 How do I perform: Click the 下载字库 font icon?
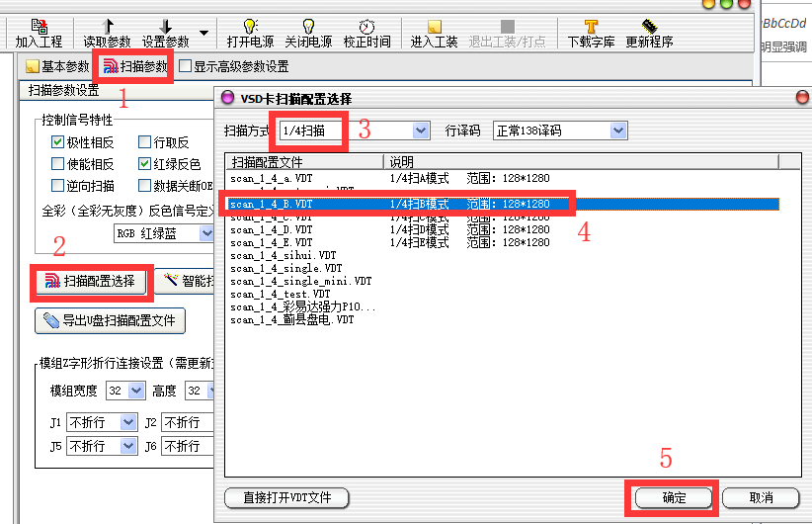click(x=591, y=26)
